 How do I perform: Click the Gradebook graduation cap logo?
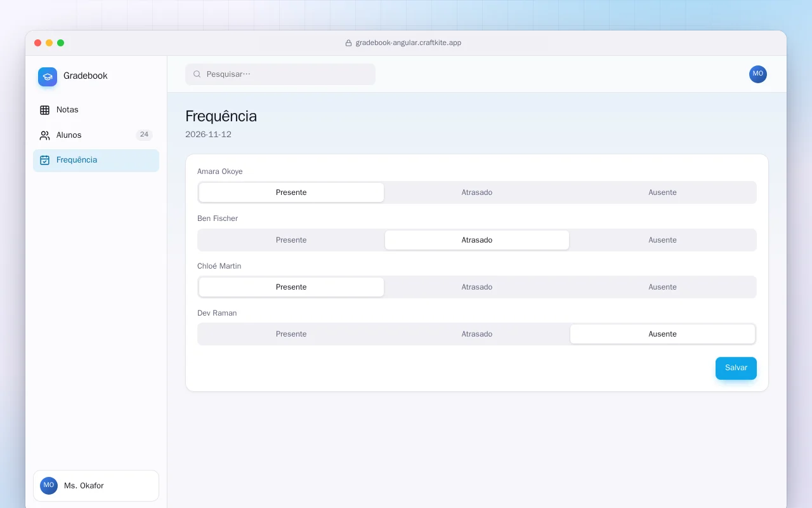(48, 77)
